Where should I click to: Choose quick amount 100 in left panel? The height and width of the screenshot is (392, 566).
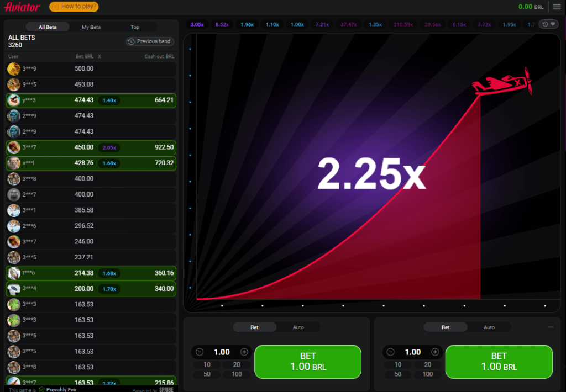pos(237,374)
